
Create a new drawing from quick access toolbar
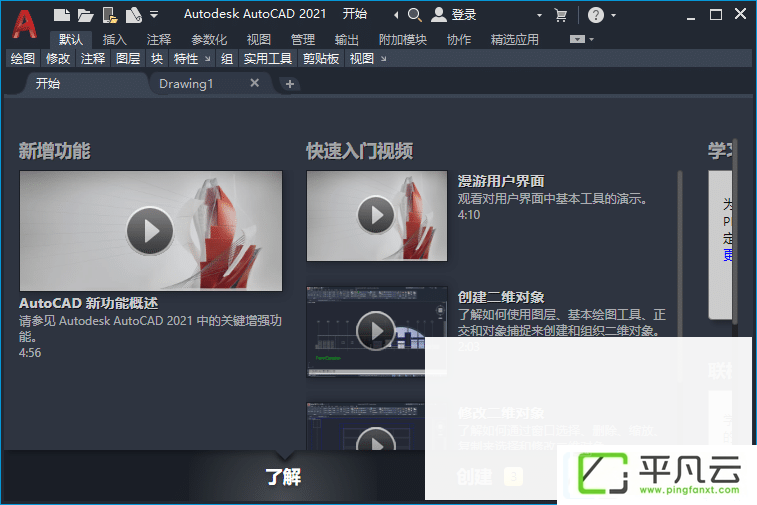pyautogui.click(x=62, y=15)
